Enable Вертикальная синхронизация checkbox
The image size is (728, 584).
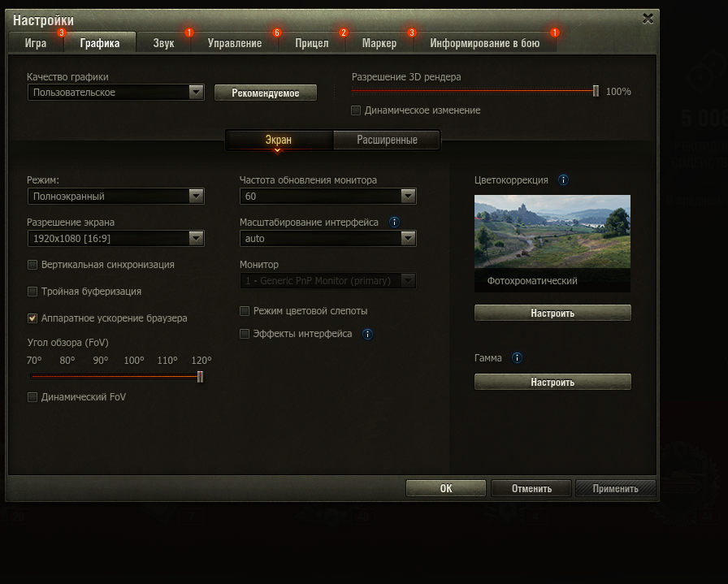point(32,264)
